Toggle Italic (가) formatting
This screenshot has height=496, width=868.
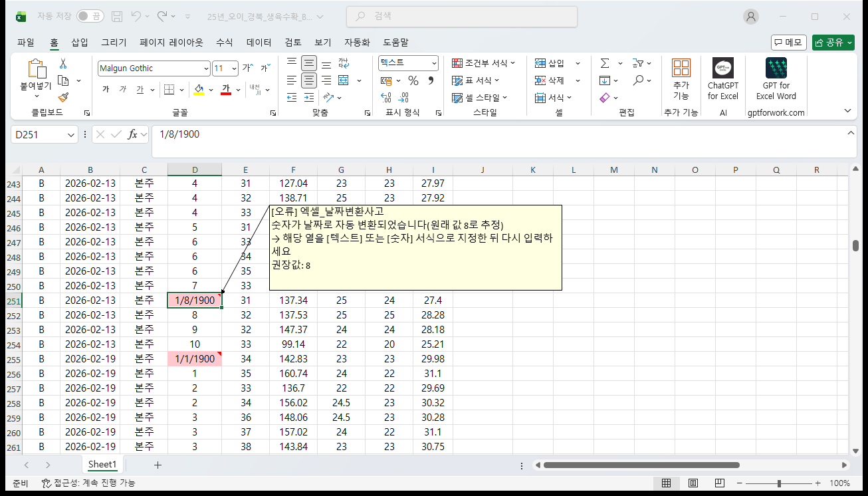point(122,89)
